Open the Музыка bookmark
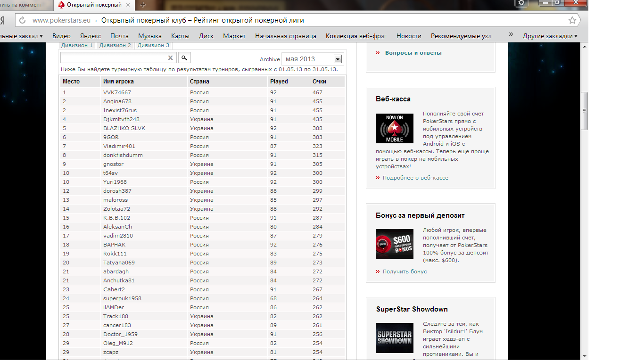 [150, 36]
